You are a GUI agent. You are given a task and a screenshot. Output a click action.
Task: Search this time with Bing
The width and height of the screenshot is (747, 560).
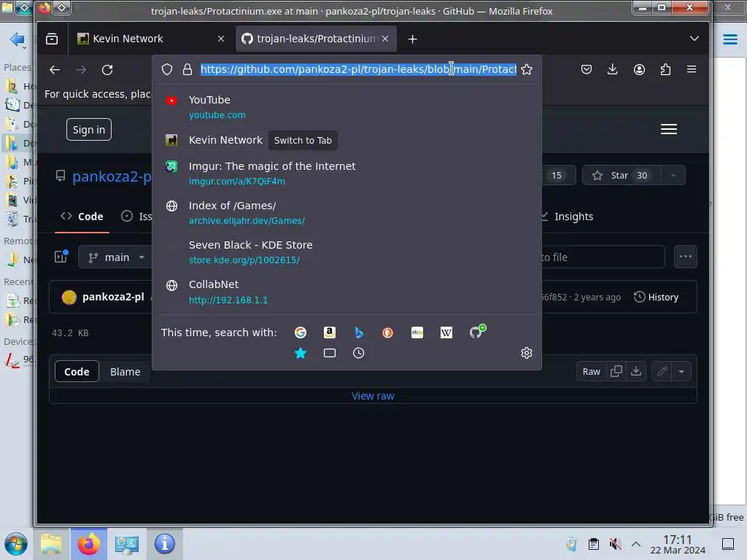pyautogui.click(x=359, y=332)
